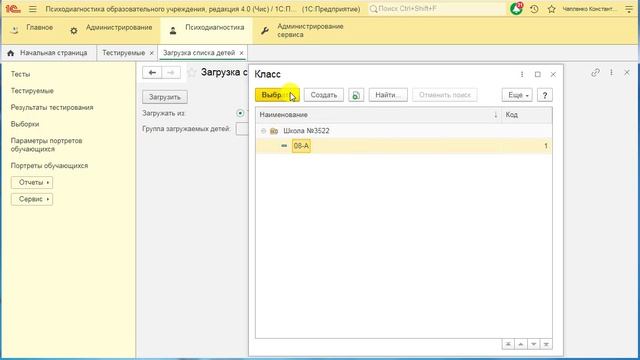Click the dash icon before 08-А
This screenshot has height=360, width=640.
coord(284,146)
